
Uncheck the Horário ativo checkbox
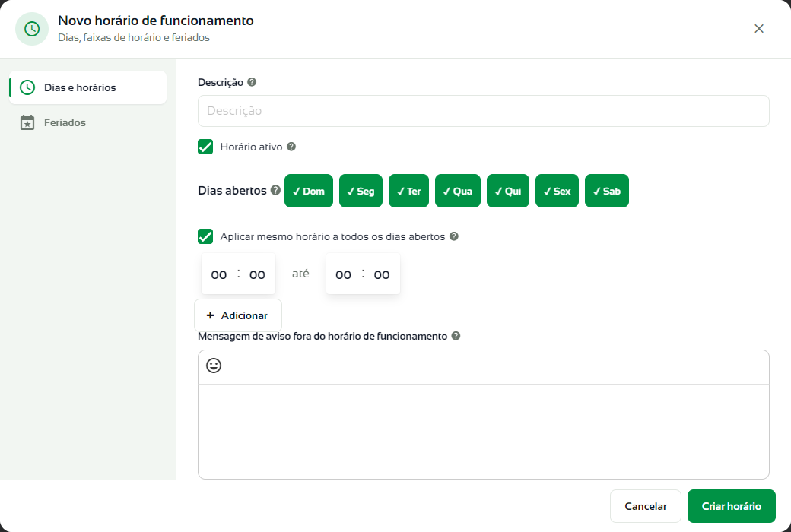205,147
